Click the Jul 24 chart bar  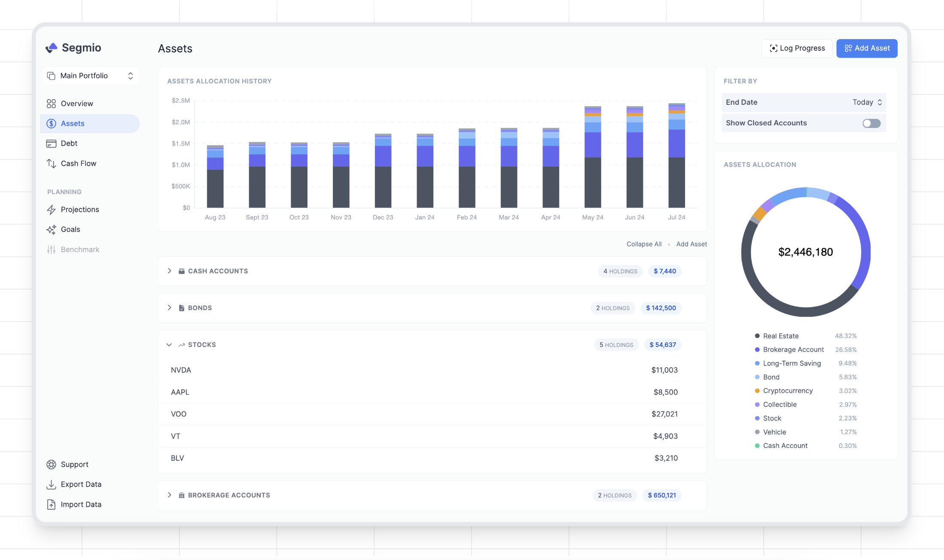676,163
